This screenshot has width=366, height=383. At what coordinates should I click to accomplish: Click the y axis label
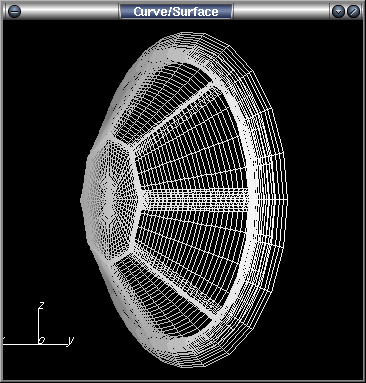pos(70,340)
